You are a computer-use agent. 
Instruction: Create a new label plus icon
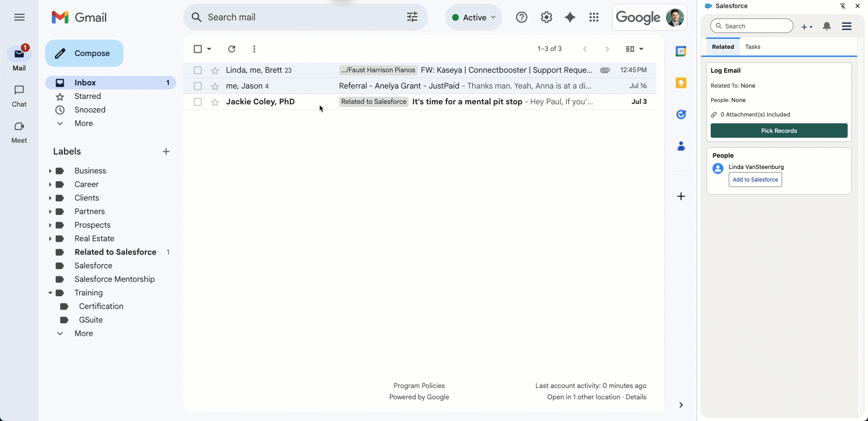(166, 151)
